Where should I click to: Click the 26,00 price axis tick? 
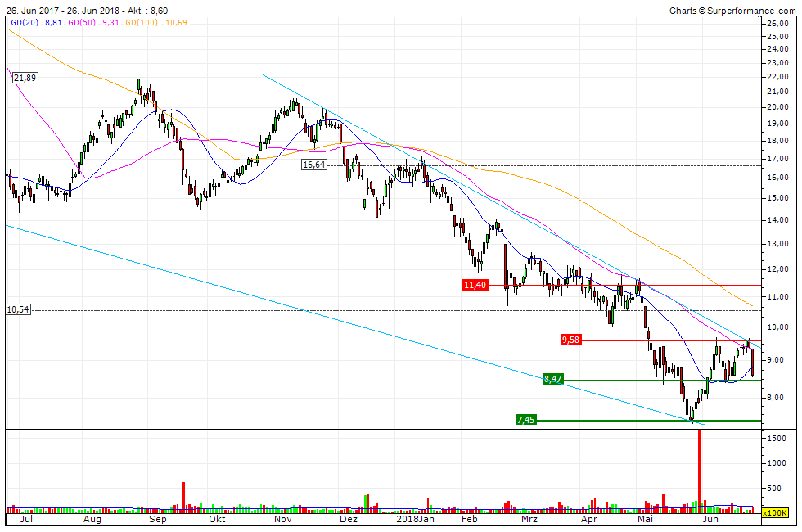[x=777, y=24]
